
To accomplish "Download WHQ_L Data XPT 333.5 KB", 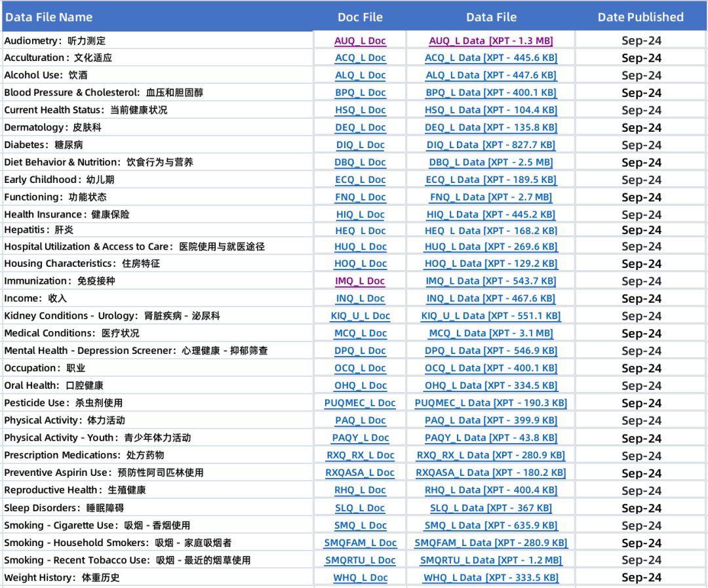I will click(491, 578).
